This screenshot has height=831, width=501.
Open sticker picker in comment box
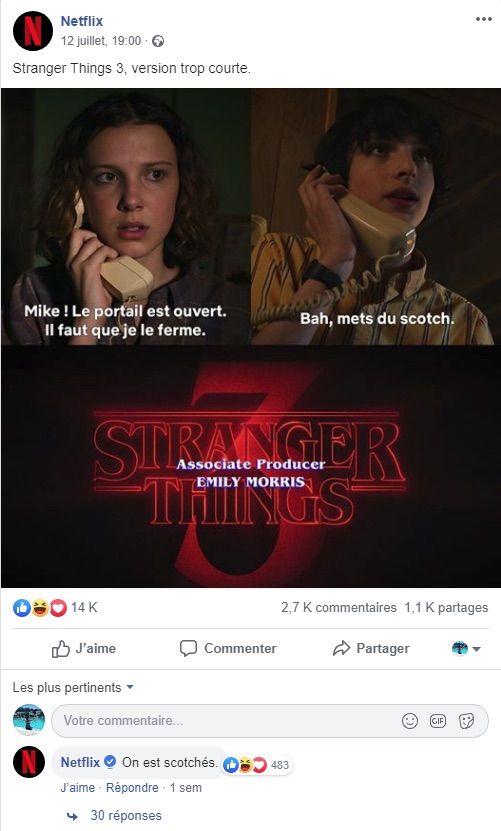point(466,721)
